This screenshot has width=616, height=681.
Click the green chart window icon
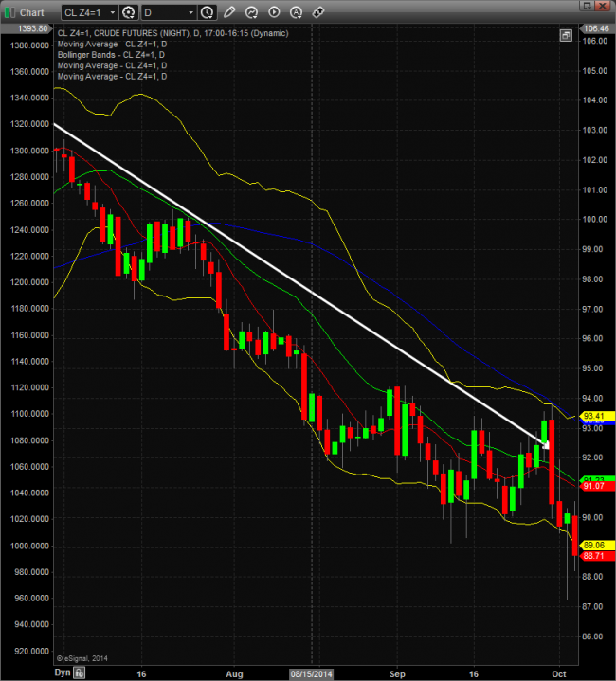[9, 12]
